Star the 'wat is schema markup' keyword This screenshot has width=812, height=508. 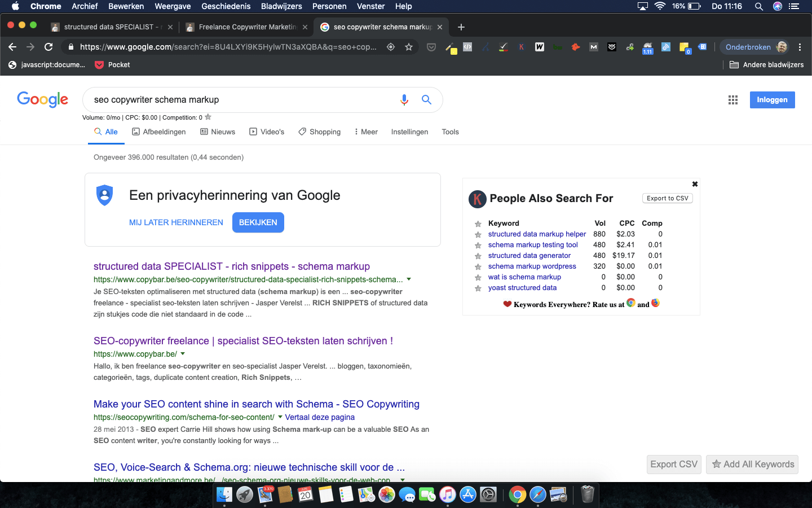point(478,277)
